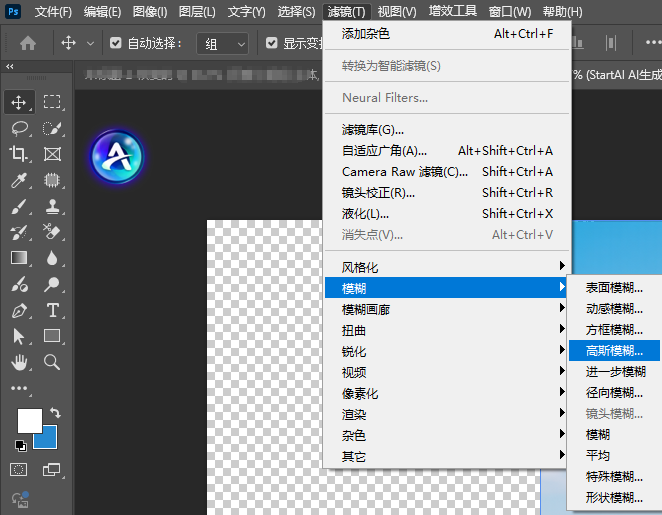Toggle the 自动选择 checkbox
Viewport: 662px width, 515px height.
[116, 44]
